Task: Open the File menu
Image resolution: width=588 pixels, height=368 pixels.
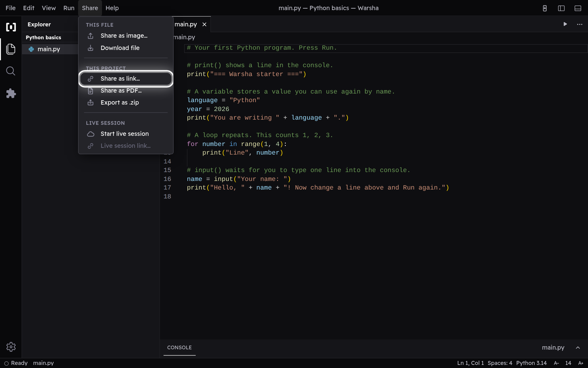Action: (x=11, y=8)
